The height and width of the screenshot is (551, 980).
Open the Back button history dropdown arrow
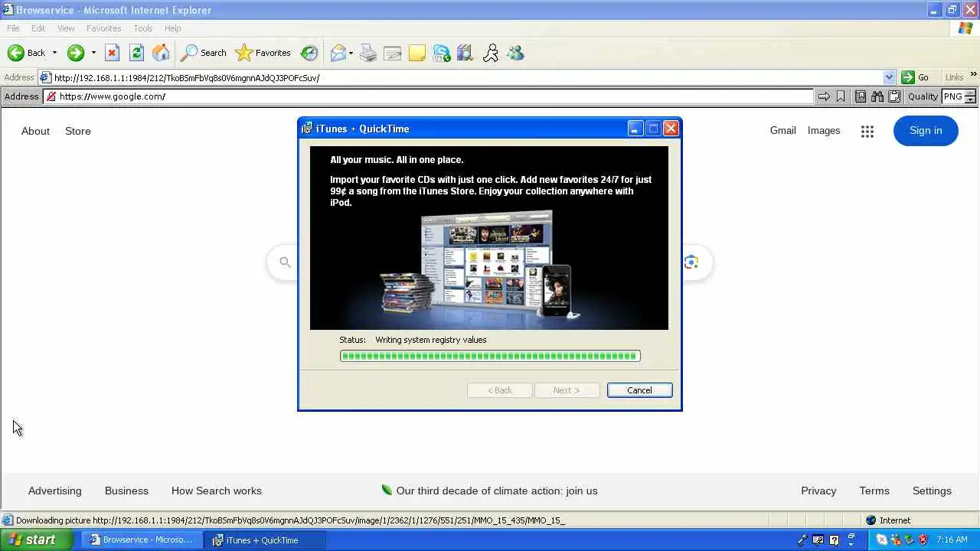pyautogui.click(x=54, y=53)
